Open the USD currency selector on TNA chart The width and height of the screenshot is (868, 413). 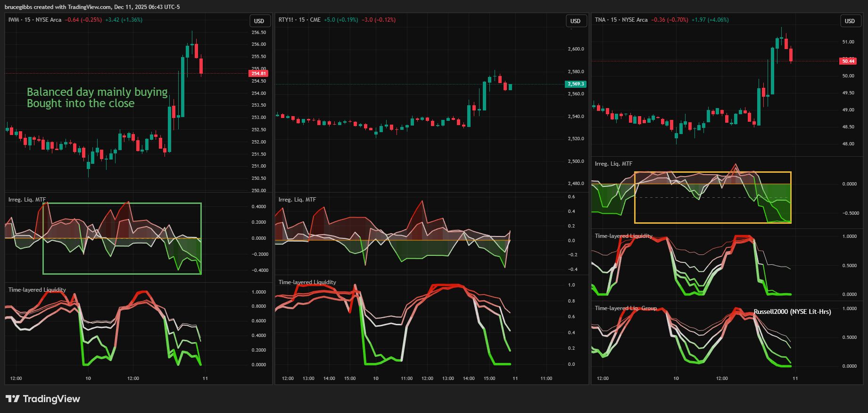[850, 21]
